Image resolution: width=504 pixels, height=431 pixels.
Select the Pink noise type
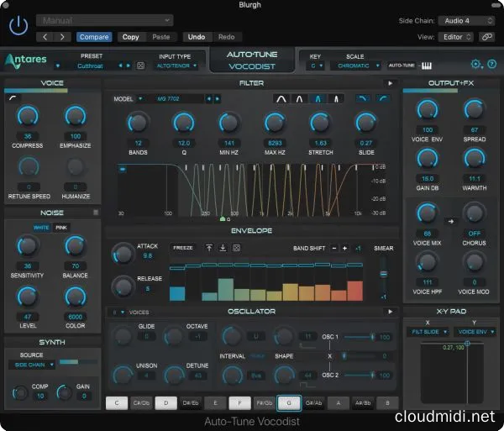tap(61, 228)
